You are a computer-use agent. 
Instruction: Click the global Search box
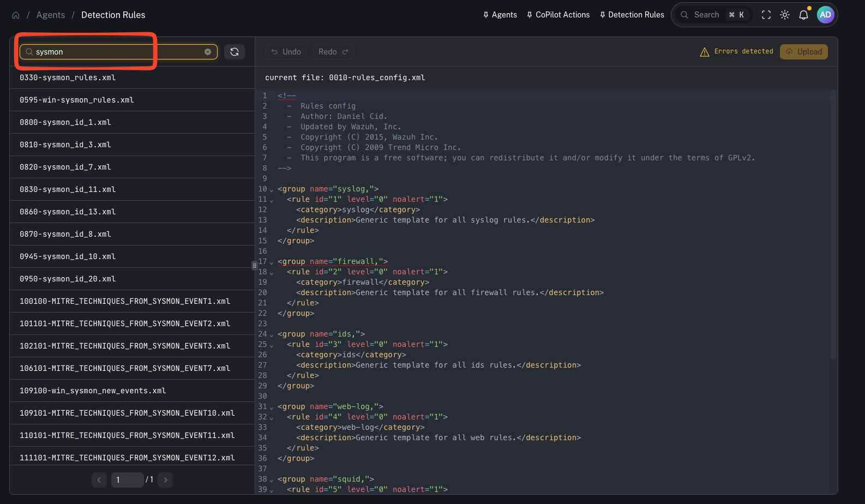[713, 15]
